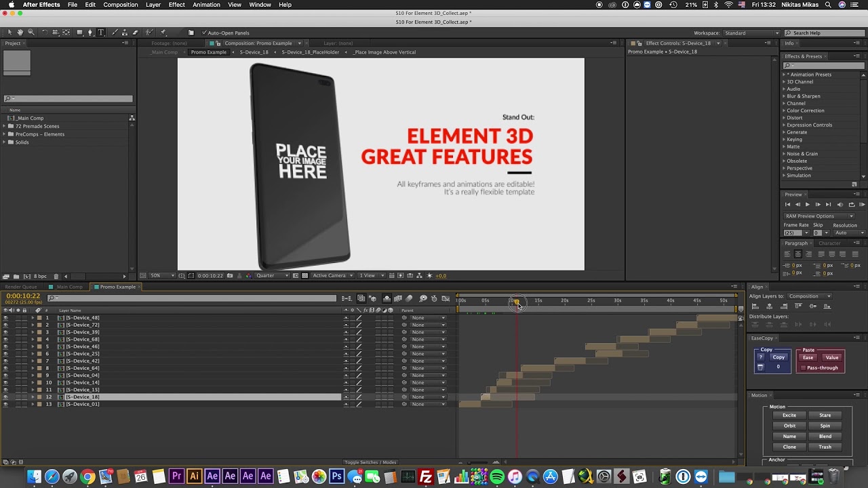Play the preview in Preview panel
This screenshot has height=488, width=868.
point(807,205)
